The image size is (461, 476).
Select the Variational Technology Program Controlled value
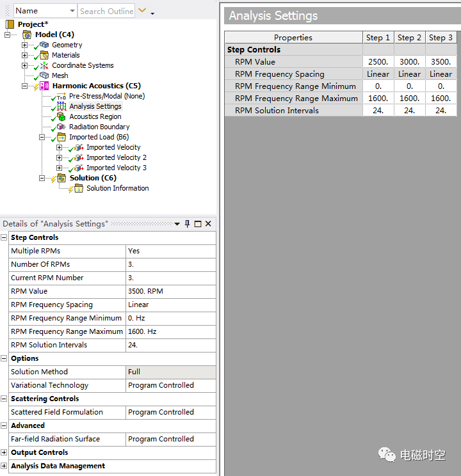[x=171, y=385]
